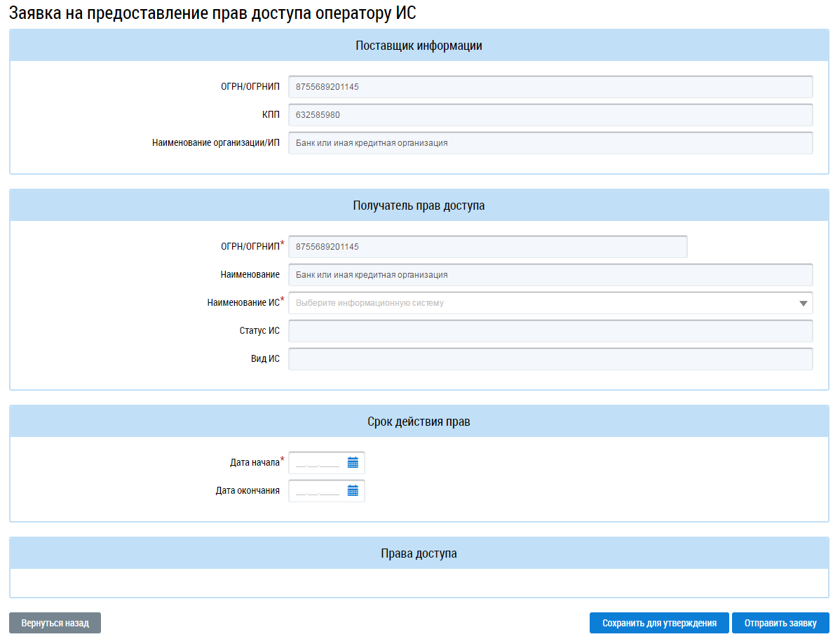Click the Получатель прав доступа section header
Viewport: 840px width, 639px height.
point(419,206)
